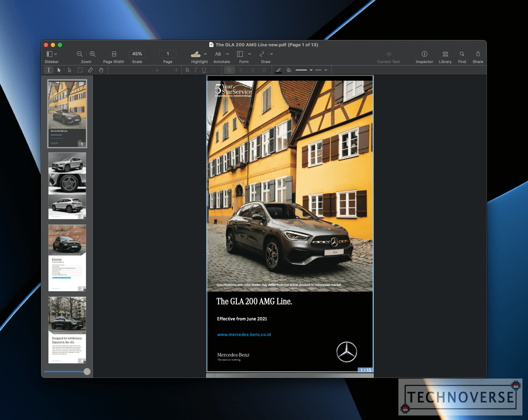Select the black arrow Edit tool
The width and height of the screenshot is (528, 420).
[59, 70]
